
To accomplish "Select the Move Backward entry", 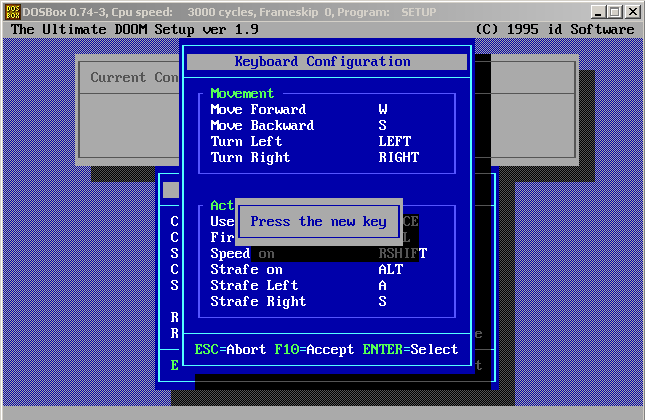I will click(262, 125).
